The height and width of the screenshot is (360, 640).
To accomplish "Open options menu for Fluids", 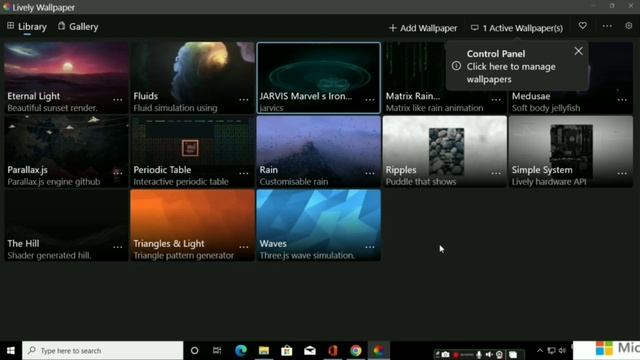I will click(244, 100).
